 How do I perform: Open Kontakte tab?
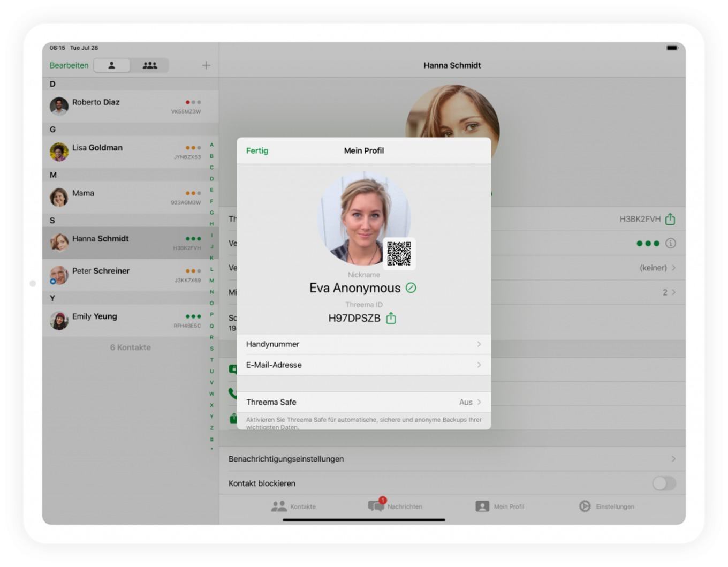coord(293,506)
